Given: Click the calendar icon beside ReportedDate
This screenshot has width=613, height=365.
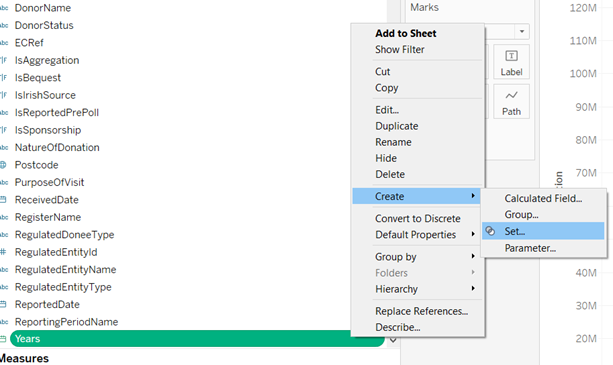Looking at the screenshot, I should (3, 304).
